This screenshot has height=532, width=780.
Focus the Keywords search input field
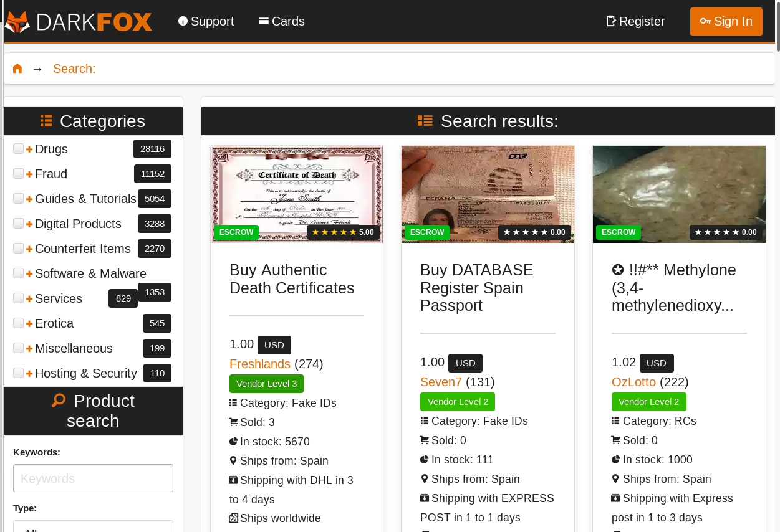coord(93,478)
